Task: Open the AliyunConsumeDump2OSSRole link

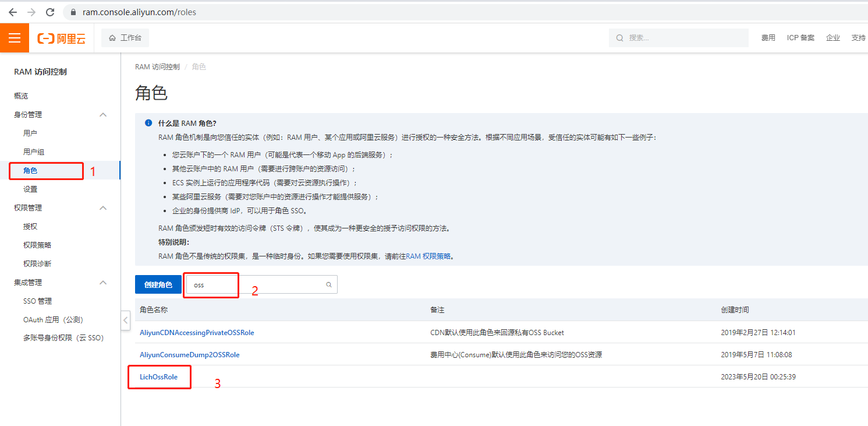Action: click(x=190, y=354)
